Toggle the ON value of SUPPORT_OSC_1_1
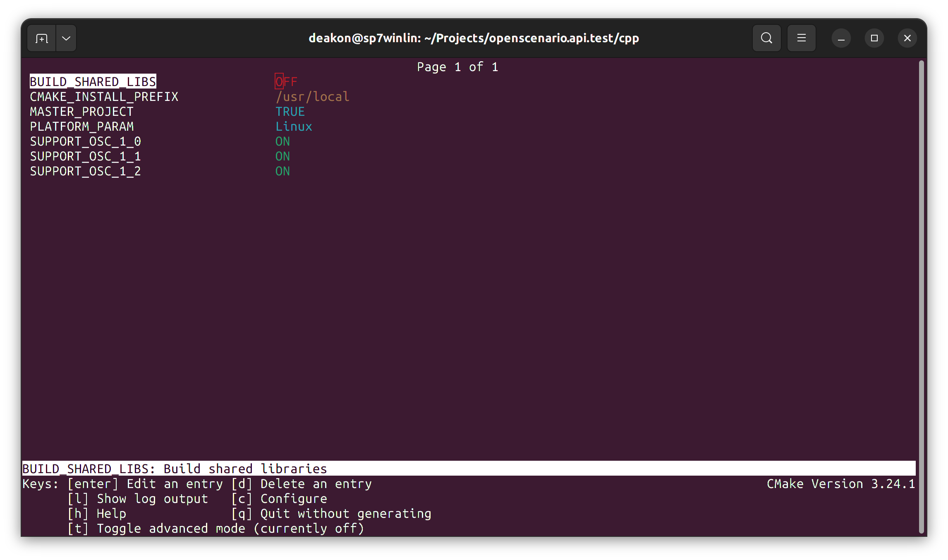The height and width of the screenshot is (560, 948). point(282,156)
